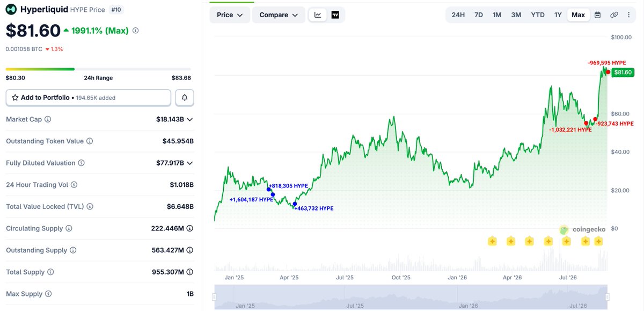Select the Max time range
The image size is (644, 311).
pyautogui.click(x=579, y=15)
